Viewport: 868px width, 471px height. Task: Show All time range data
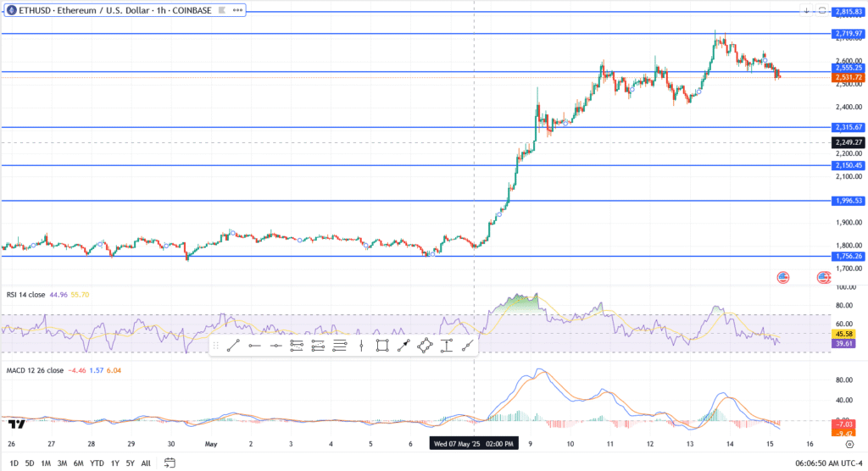(146, 463)
